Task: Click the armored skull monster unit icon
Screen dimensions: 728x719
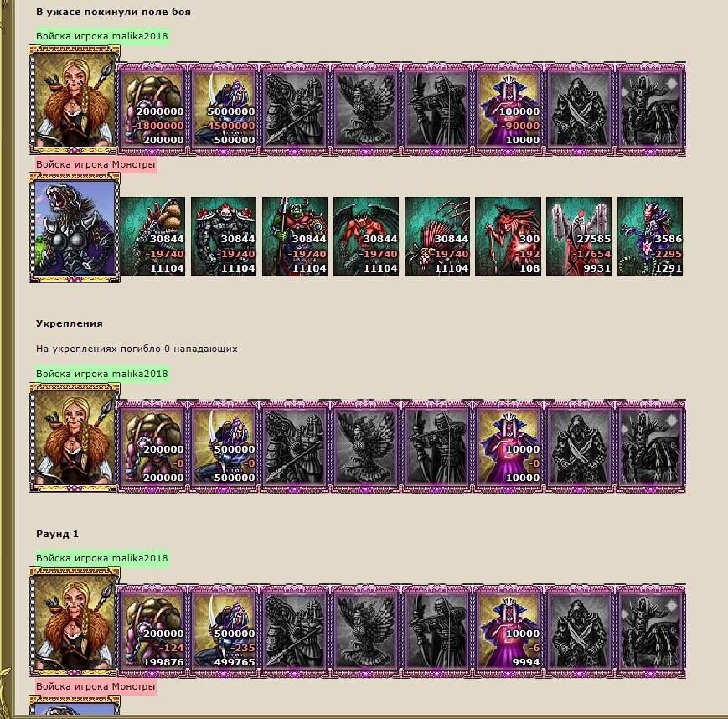Action: pos(224,236)
